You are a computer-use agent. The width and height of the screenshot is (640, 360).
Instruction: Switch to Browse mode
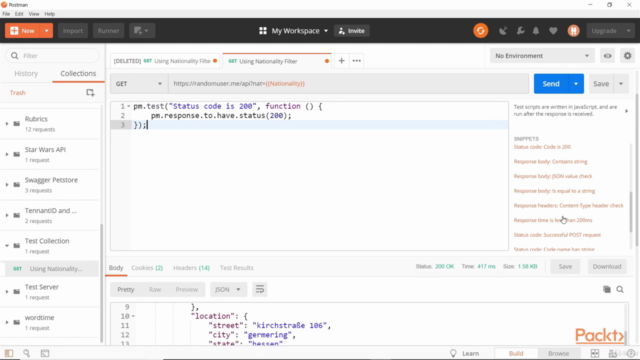tap(558, 353)
